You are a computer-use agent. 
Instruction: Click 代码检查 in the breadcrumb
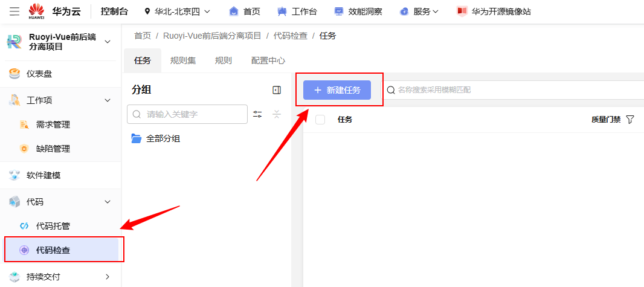tap(291, 36)
